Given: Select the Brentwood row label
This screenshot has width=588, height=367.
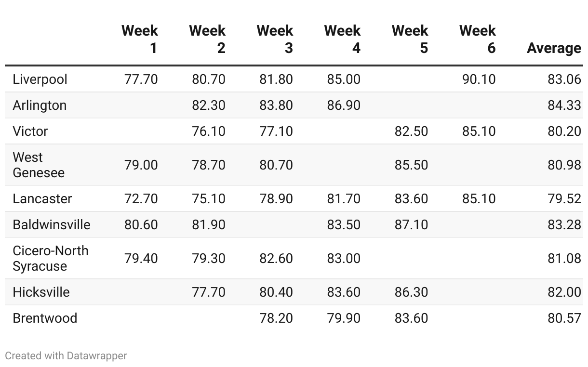Looking at the screenshot, I should click(45, 318).
